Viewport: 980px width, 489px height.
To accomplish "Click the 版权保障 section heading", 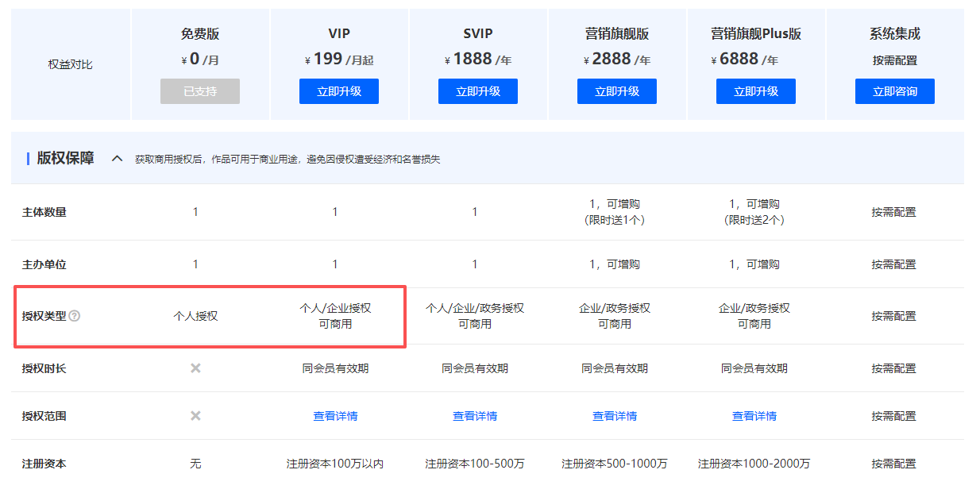I will (65, 159).
